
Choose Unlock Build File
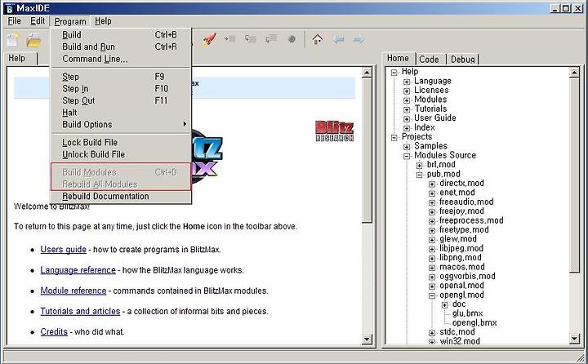(x=121, y=154)
